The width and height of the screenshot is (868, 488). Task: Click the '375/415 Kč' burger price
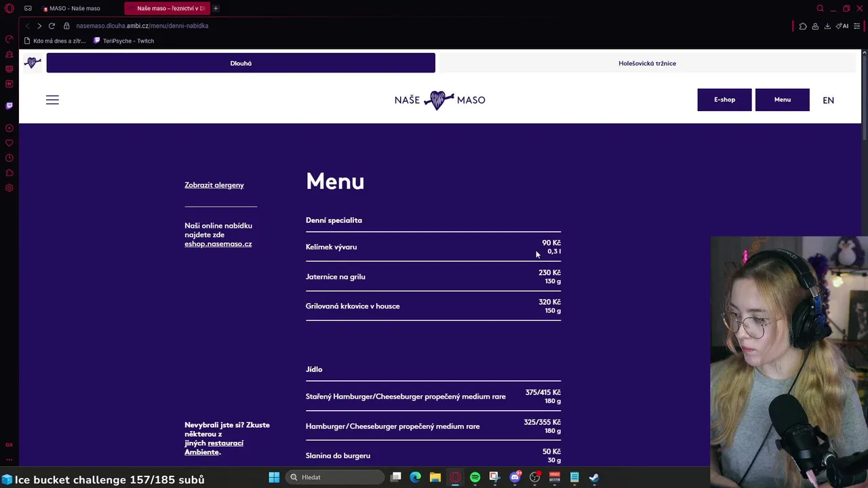(542, 392)
